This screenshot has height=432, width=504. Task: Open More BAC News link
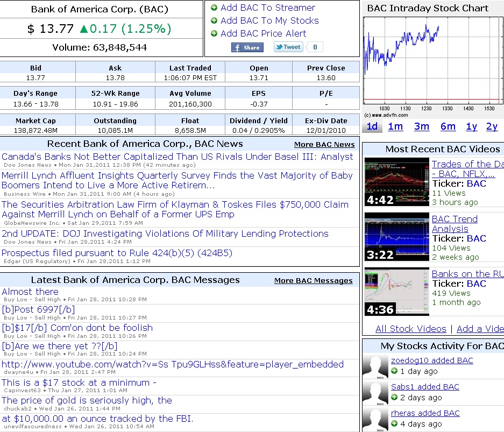(324, 145)
